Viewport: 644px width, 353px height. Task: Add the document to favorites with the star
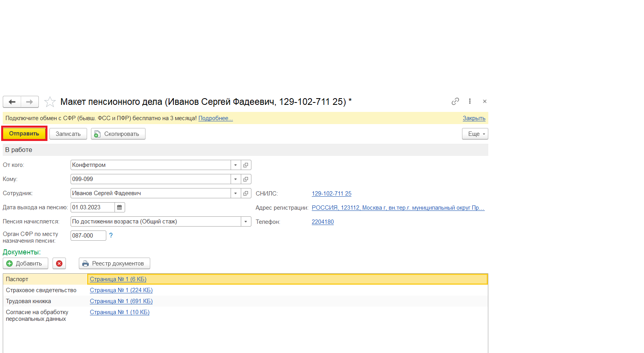(50, 102)
